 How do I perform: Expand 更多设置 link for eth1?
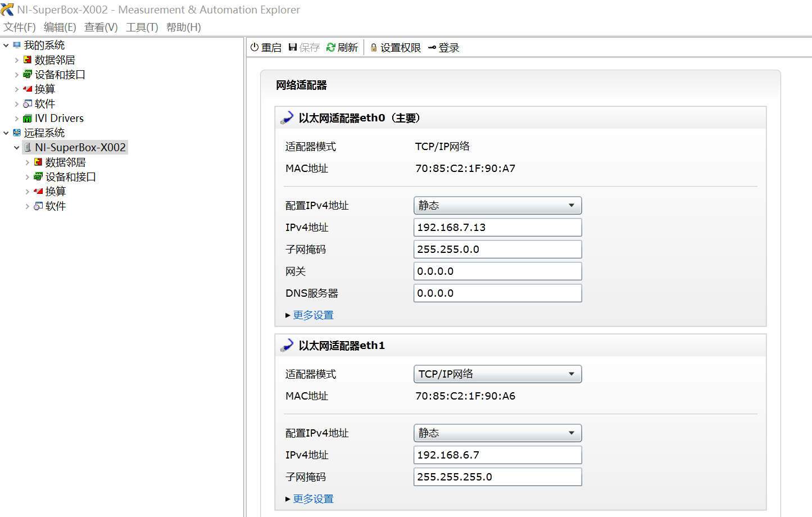tap(312, 498)
